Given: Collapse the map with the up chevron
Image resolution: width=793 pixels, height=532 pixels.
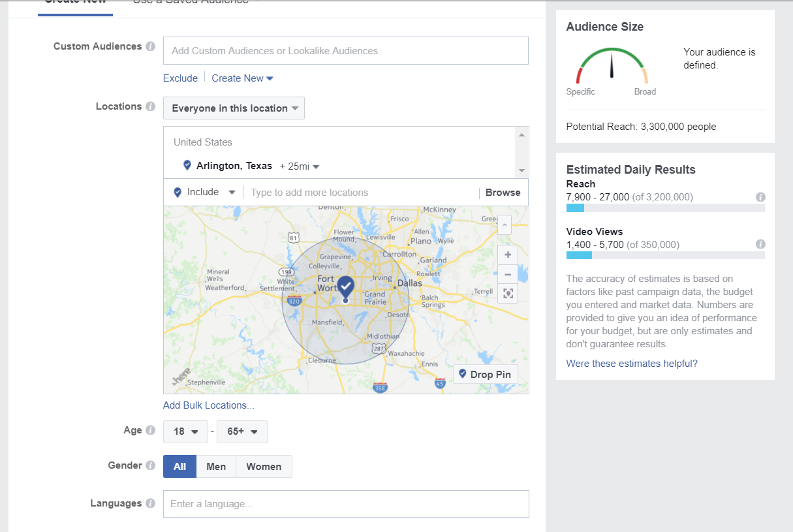Looking at the screenshot, I should point(505,225).
